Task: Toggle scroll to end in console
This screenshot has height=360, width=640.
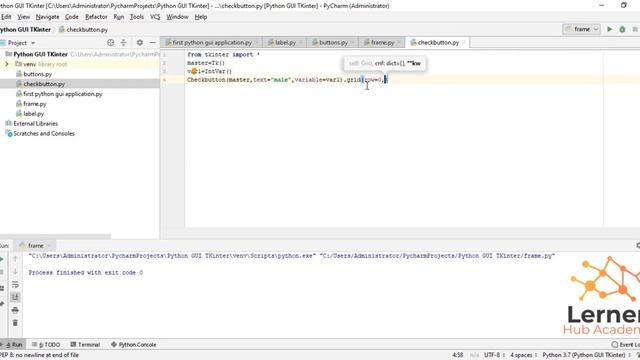Action: tap(15, 297)
